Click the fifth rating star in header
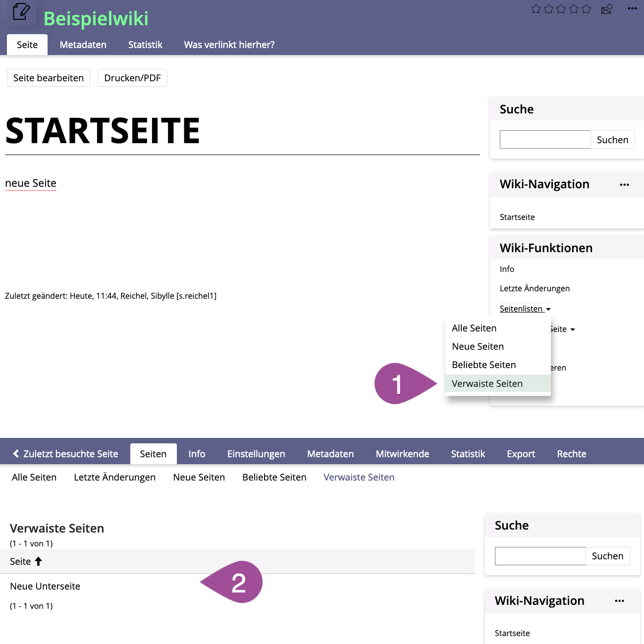Viewport: 644px width, 644px height. [x=587, y=9]
